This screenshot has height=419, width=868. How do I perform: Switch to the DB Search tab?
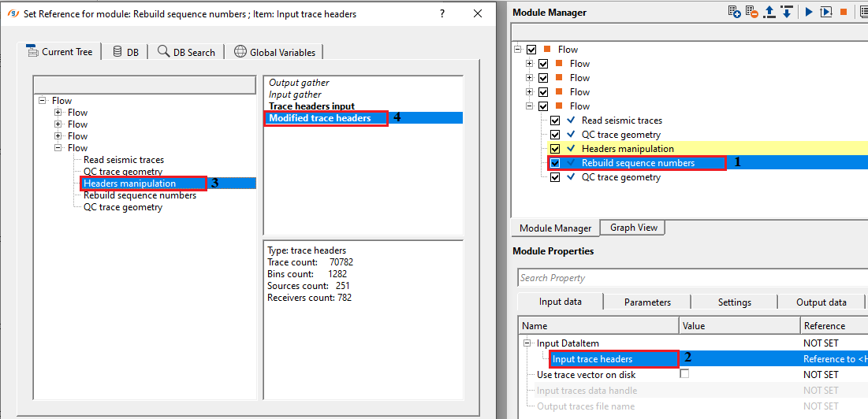[x=186, y=52]
